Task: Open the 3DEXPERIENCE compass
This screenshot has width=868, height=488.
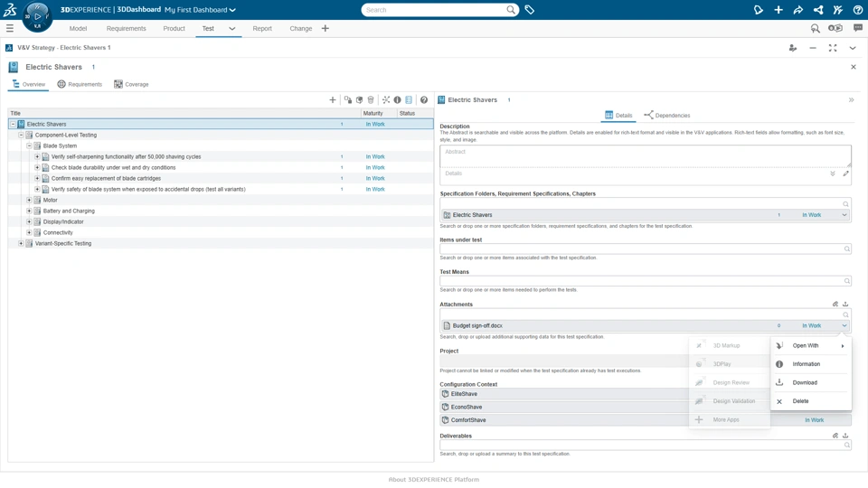Action: [x=37, y=16]
